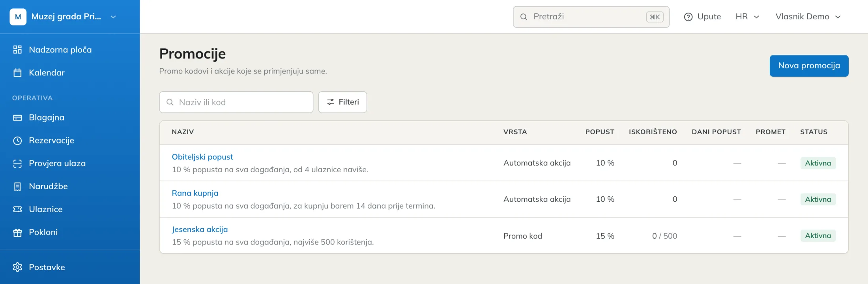Click the M organization logo badge
The width and height of the screenshot is (868, 284).
(x=18, y=17)
